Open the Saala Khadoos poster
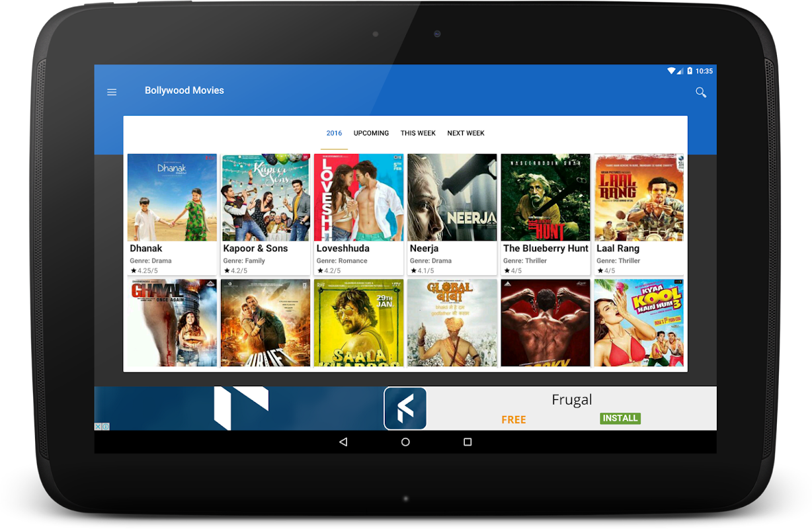The height and width of the screenshot is (529, 812). pos(358,323)
